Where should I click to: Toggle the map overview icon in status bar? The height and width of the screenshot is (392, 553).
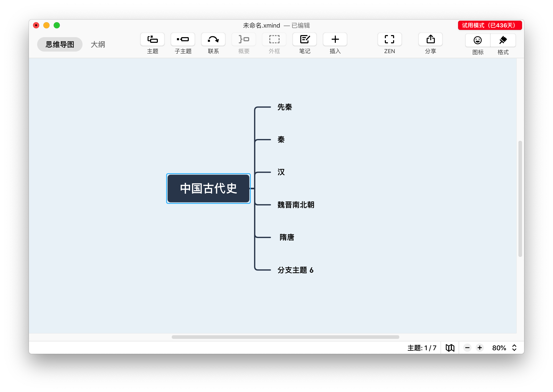tap(450, 348)
